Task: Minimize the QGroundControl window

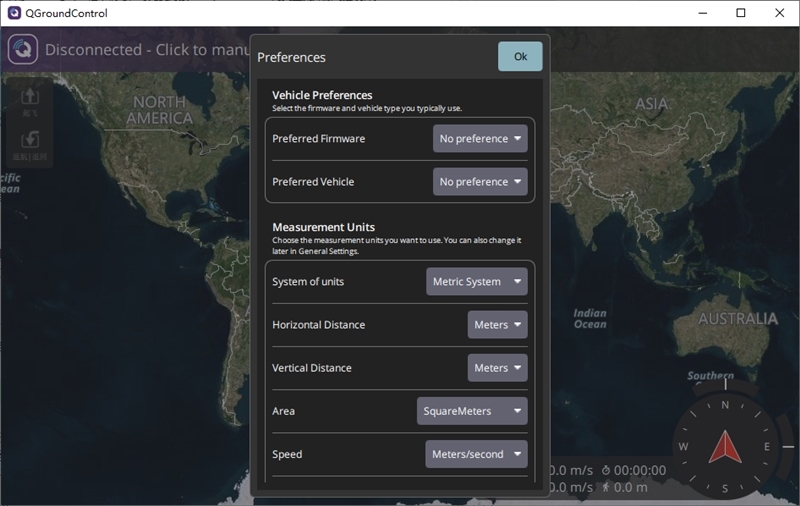Action: [703, 13]
